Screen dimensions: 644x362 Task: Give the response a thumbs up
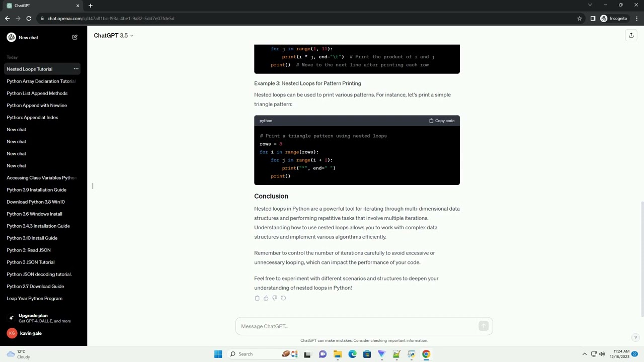(266, 298)
